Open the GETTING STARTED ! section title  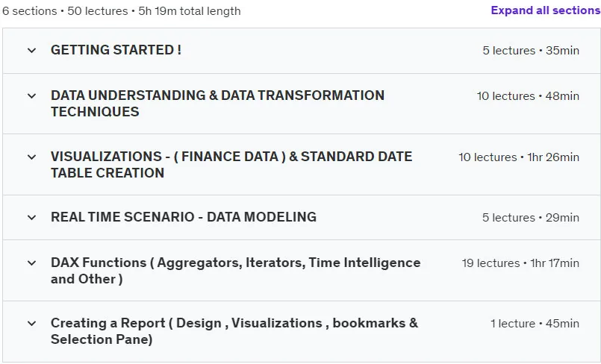116,50
